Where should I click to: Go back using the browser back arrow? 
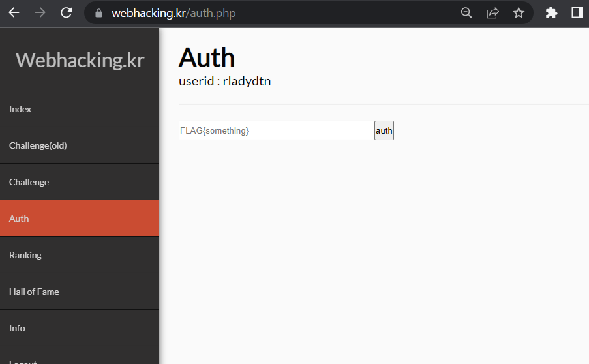(x=14, y=13)
